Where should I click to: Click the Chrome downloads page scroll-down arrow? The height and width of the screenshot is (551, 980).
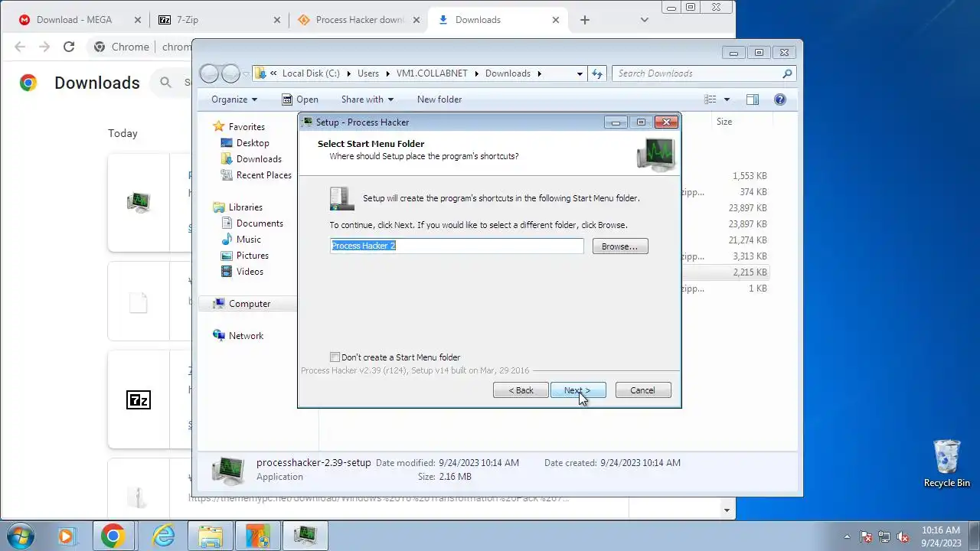pos(727,510)
